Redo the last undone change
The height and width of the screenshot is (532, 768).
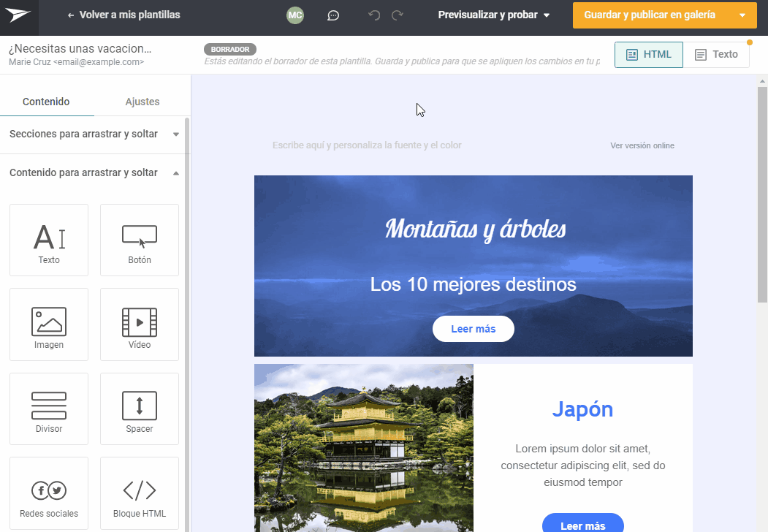pyautogui.click(x=398, y=15)
